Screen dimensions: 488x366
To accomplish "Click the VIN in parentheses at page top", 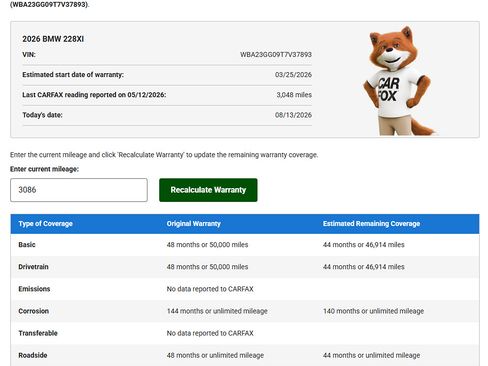I will click(x=50, y=5).
